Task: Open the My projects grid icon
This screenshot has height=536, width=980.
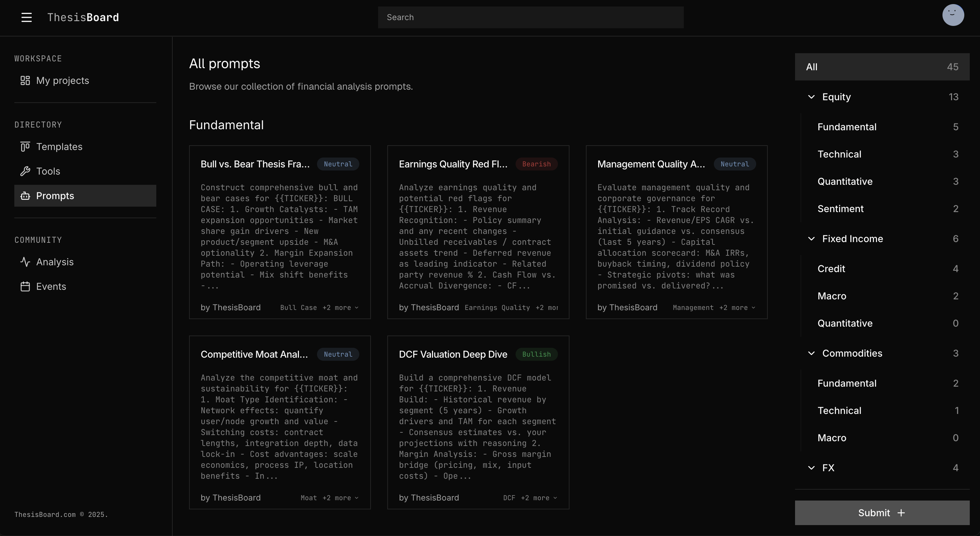Action: (x=25, y=80)
